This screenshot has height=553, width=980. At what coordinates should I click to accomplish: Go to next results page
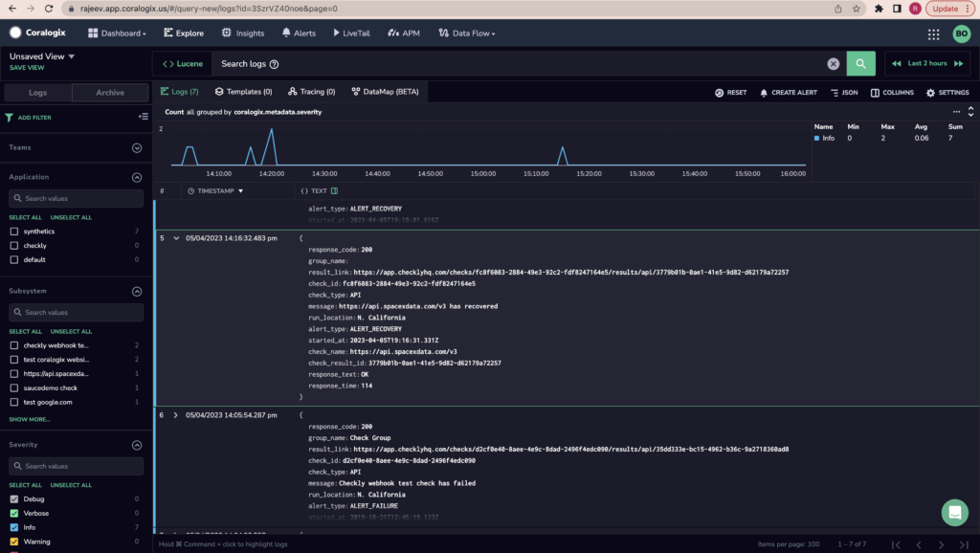click(x=942, y=545)
